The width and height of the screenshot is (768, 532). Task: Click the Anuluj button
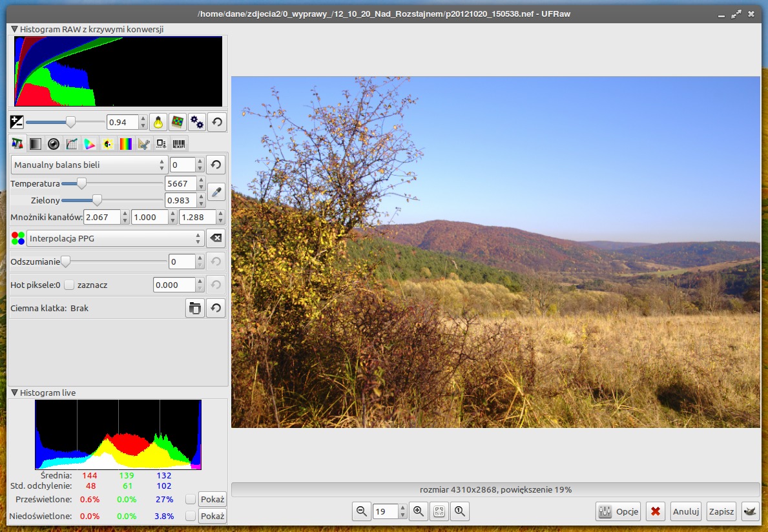pos(686,511)
